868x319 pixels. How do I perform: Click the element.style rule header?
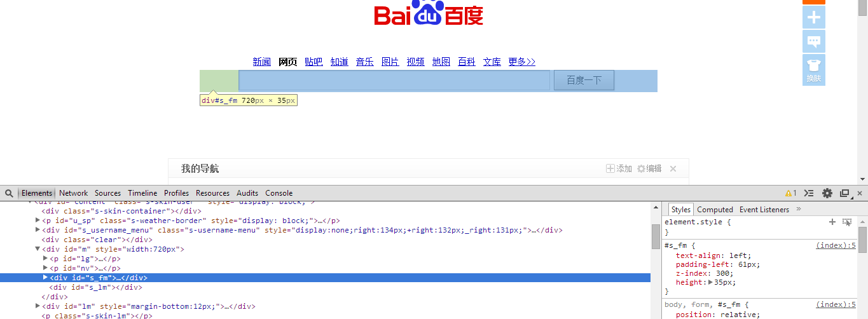pos(698,222)
